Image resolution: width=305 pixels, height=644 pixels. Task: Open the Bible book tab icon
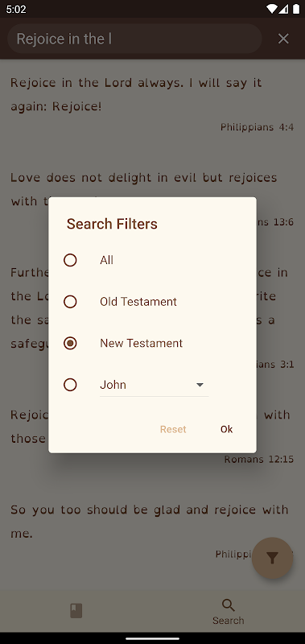pyautogui.click(x=76, y=611)
